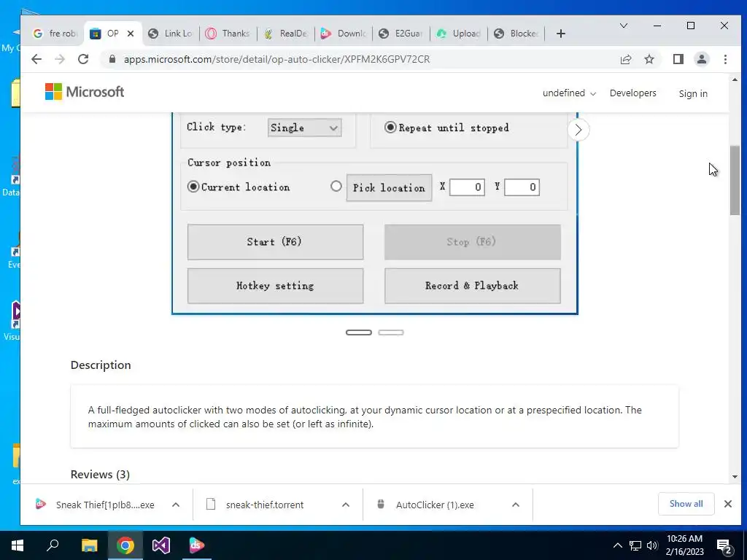747x560 pixels.
Task: Click Show all downloads button
Action: pyautogui.click(x=686, y=504)
